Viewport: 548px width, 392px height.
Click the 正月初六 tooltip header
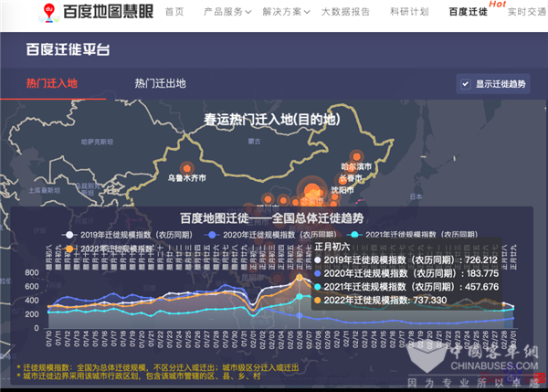coord(332,247)
